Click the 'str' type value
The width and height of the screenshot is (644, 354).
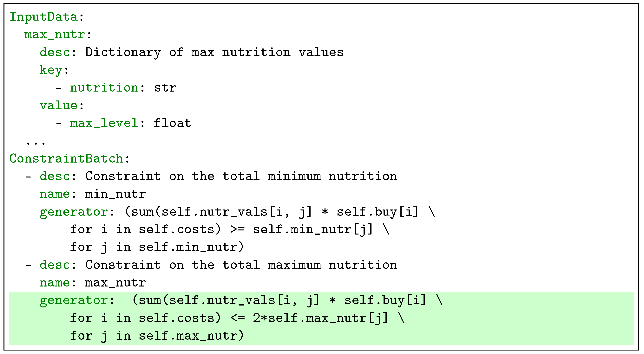coord(165,88)
